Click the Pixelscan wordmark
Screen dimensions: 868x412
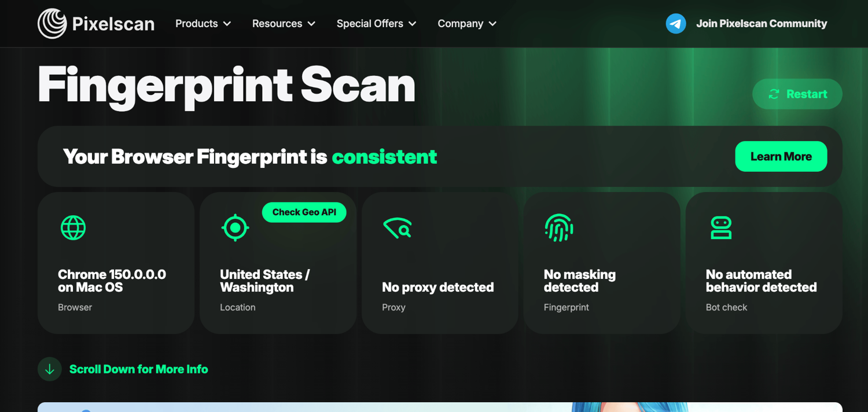click(x=113, y=24)
